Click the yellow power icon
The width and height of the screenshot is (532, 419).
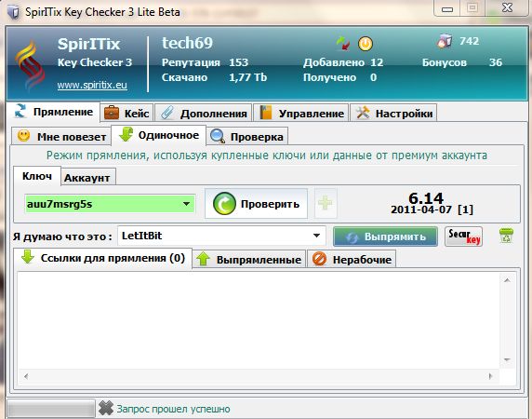tap(366, 44)
